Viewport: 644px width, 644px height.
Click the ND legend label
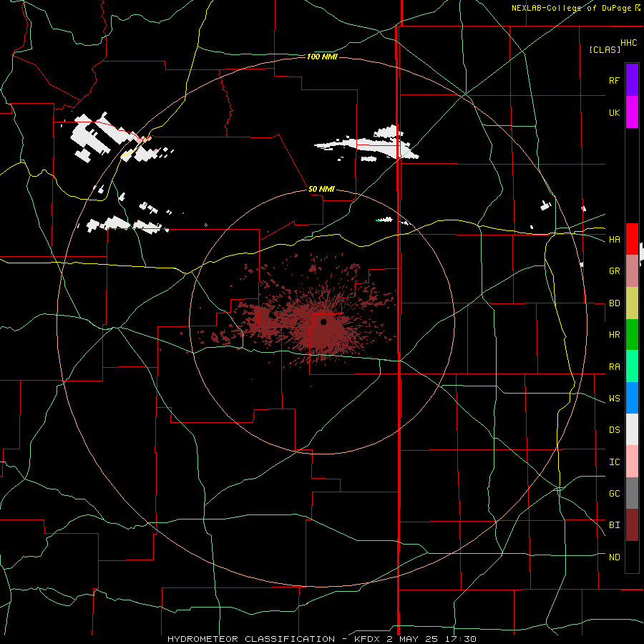pyautogui.click(x=614, y=557)
